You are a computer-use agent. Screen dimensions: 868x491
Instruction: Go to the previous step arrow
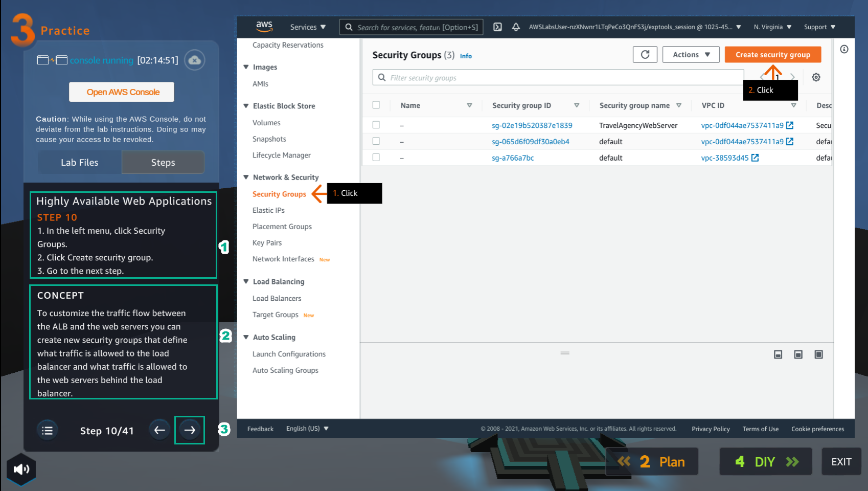coord(159,430)
